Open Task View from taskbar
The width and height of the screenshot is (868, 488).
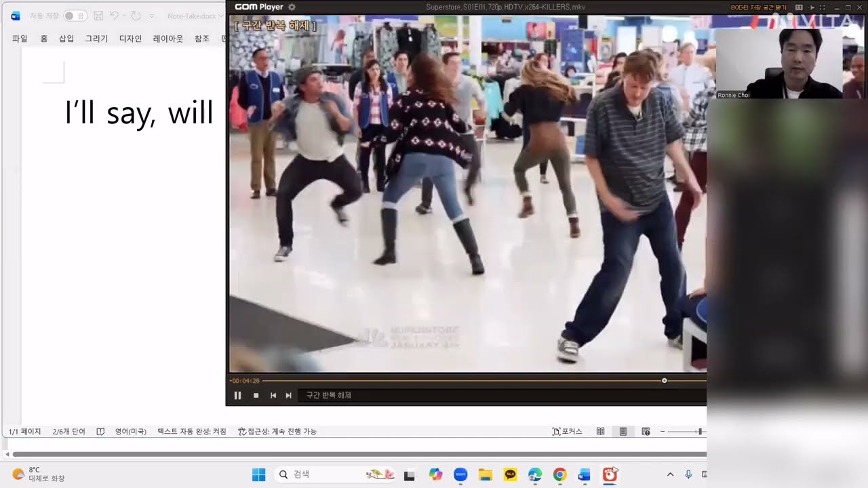(409, 475)
